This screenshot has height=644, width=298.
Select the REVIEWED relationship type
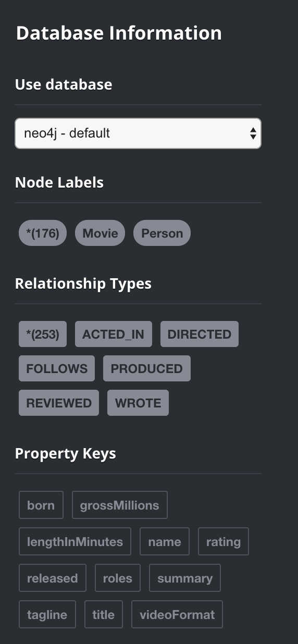click(x=59, y=403)
